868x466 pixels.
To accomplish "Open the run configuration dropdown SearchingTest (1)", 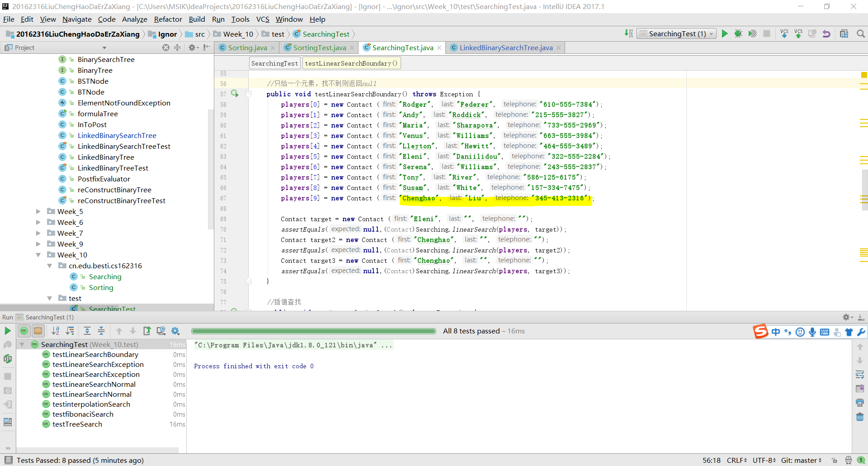I will (677, 33).
